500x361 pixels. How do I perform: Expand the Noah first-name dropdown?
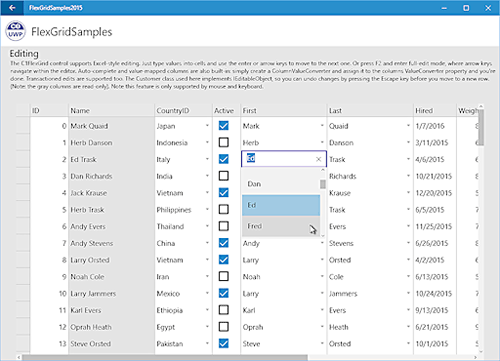tap(322, 277)
